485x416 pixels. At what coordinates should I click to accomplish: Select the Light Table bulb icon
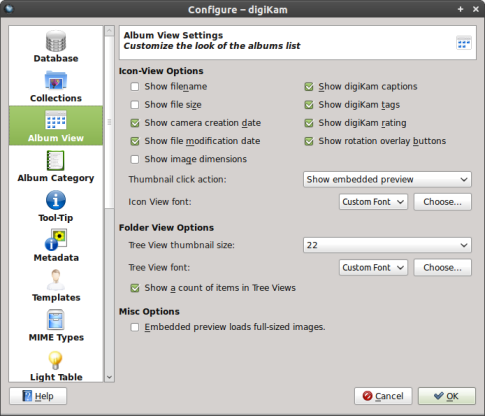pyautogui.click(x=56, y=360)
